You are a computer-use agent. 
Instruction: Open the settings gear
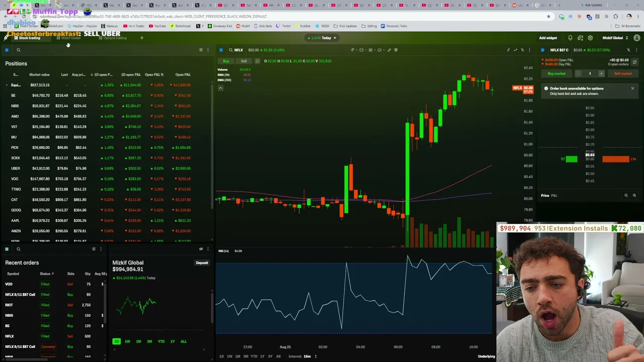(590, 38)
